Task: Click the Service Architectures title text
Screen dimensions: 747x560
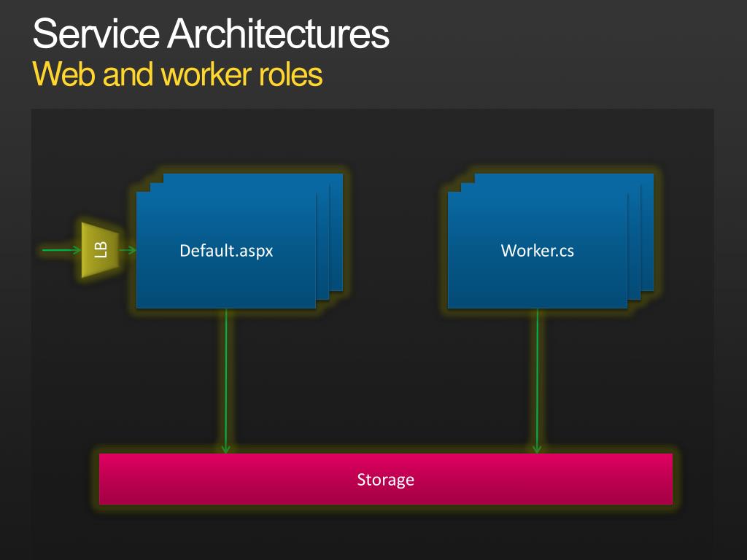Action: tap(211, 34)
